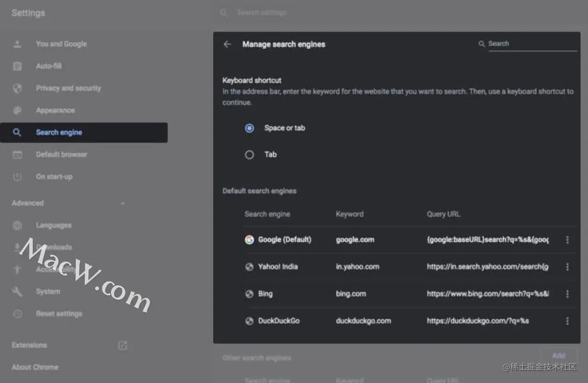Click the Yahoo! India search engine name
The width and height of the screenshot is (588, 383).
coord(278,267)
